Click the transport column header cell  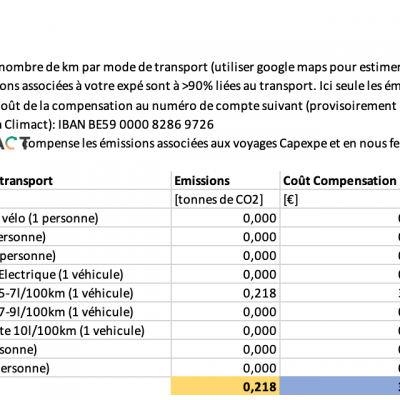pyautogui.click(x=86, y=180)
